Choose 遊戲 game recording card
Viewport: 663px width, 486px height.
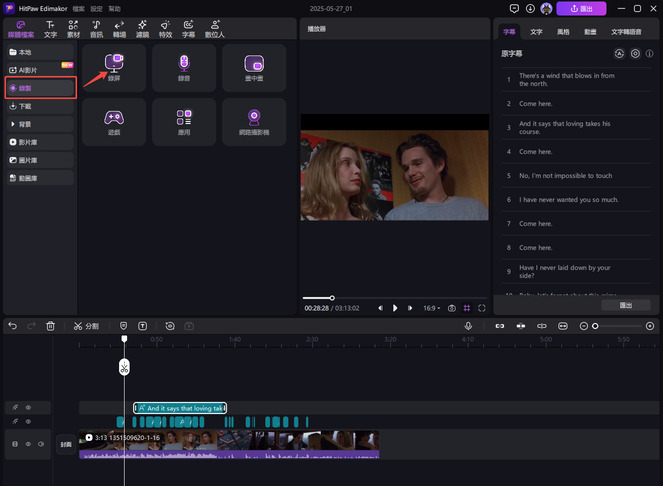(x=114, y=122)
